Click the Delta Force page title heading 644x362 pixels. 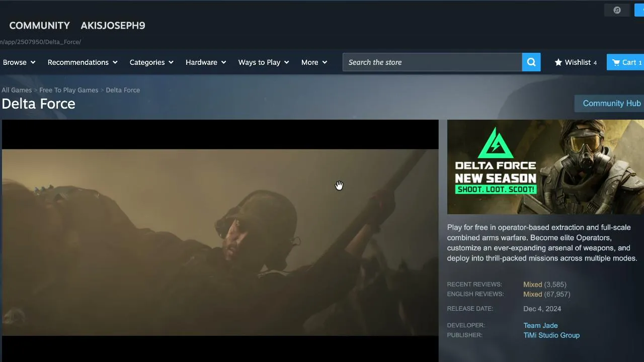coord(38,104)
